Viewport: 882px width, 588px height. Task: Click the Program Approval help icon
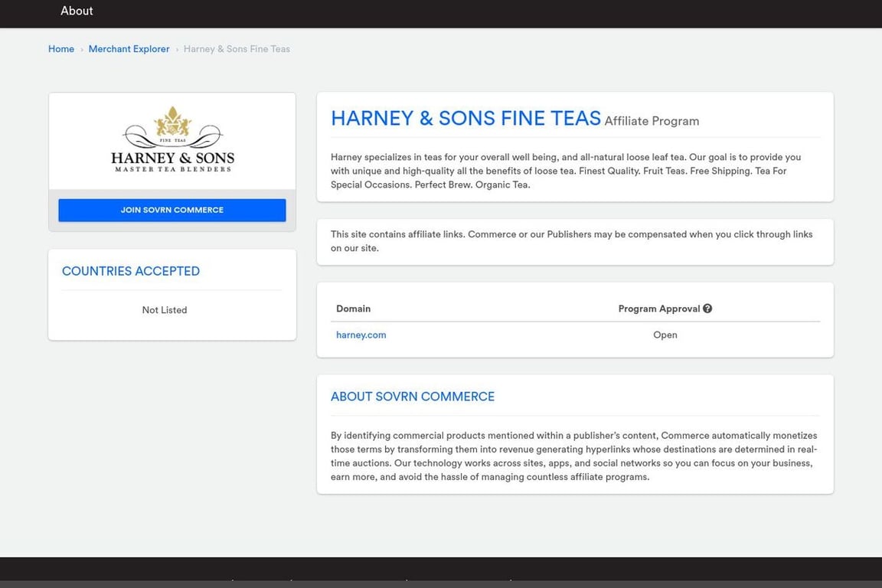tap(707, 309)
